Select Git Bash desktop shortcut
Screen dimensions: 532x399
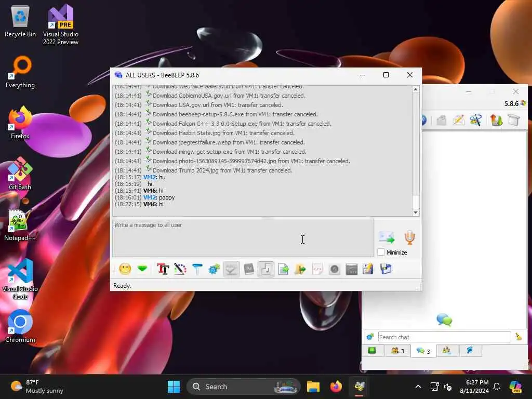20,174
